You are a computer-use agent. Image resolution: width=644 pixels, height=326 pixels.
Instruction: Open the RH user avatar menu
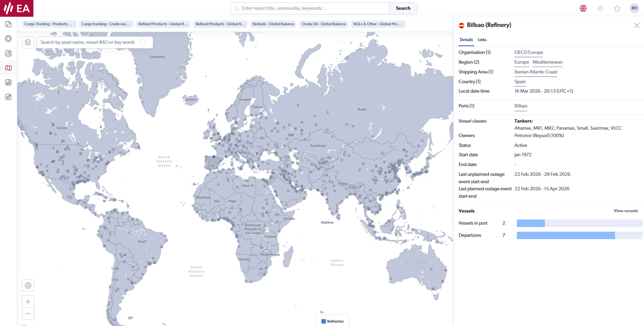click(634, 8)
